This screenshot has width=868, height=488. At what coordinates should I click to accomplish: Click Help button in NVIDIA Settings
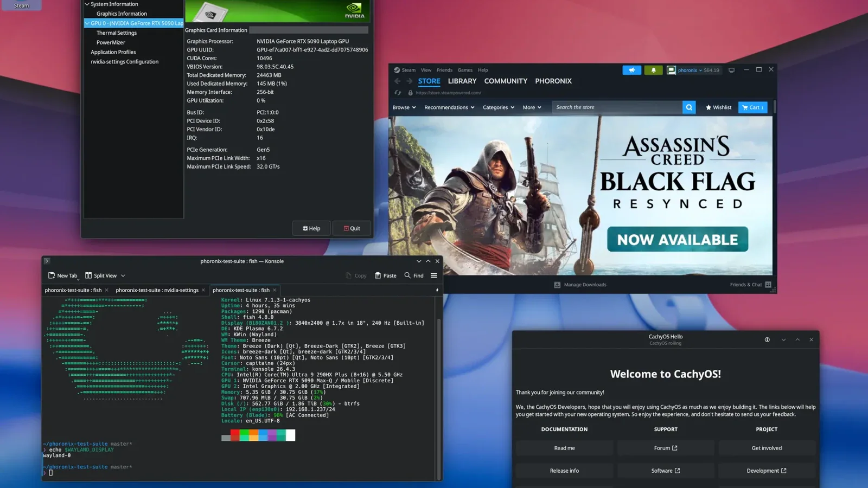(311, 228)
